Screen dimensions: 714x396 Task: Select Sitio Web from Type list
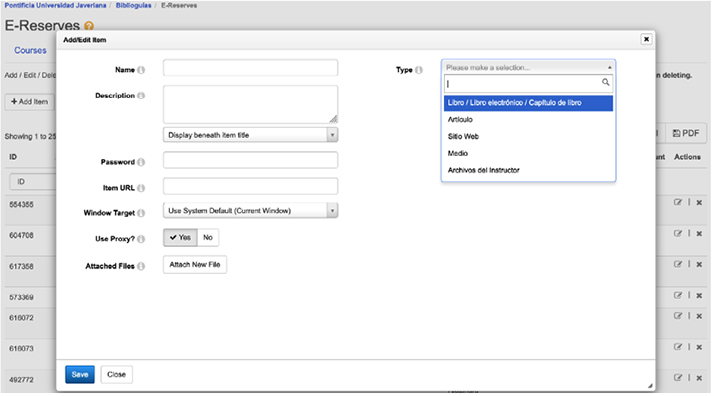pos(528,137)
